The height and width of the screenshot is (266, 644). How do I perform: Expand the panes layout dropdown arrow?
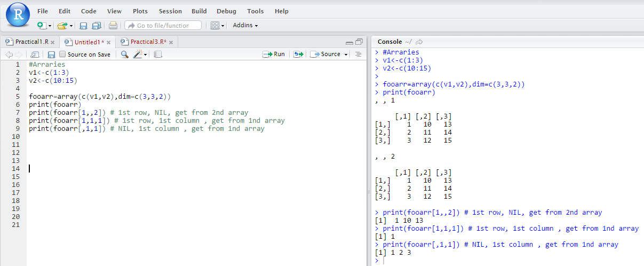click(x=223, y=26)
